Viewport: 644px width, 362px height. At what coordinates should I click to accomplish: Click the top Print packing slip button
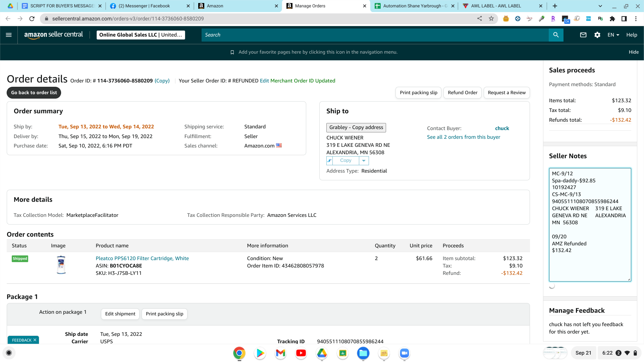[419, 93]
